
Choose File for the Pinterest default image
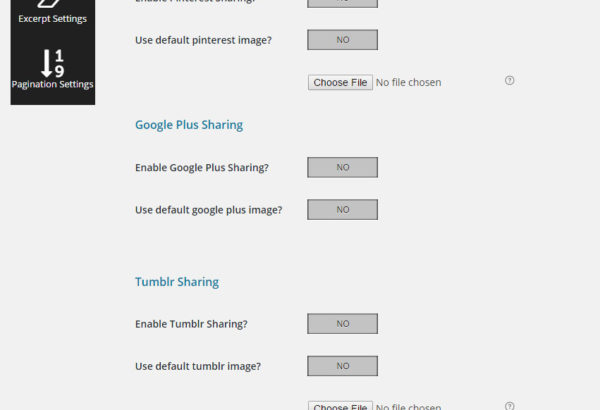click(340, 82)
